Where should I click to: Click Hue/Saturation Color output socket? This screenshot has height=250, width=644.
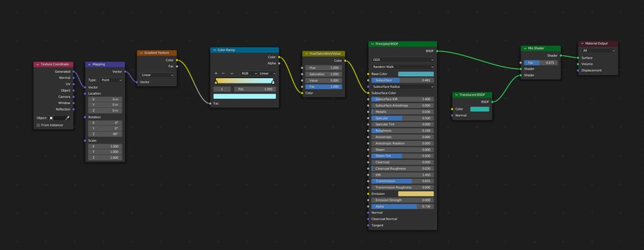(345, 61)
